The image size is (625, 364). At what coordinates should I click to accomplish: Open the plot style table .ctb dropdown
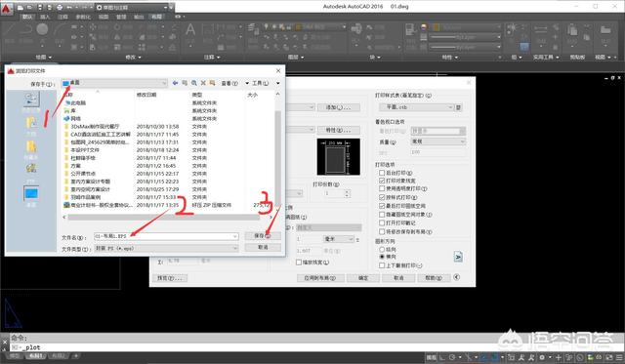click(417, 107)
